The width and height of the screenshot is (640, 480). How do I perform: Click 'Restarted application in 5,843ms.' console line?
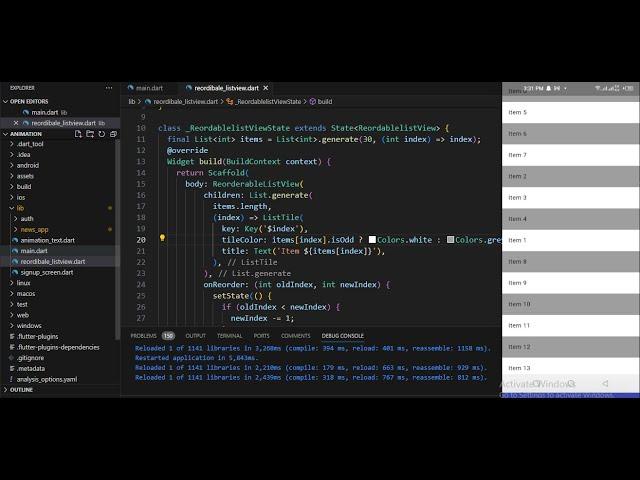pyautogui.click(x=196, y=358)
